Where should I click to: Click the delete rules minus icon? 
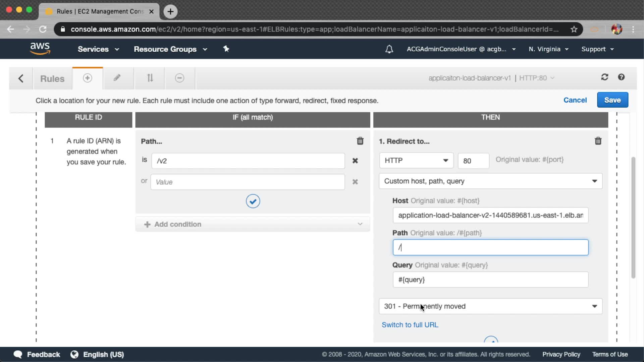179,78
